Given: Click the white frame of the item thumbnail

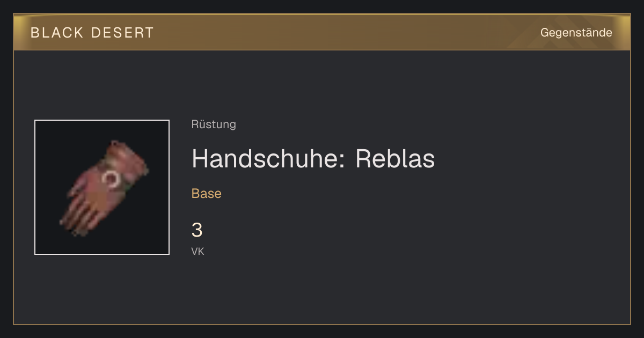Looking at the screenshot, I should pos(102,120).
